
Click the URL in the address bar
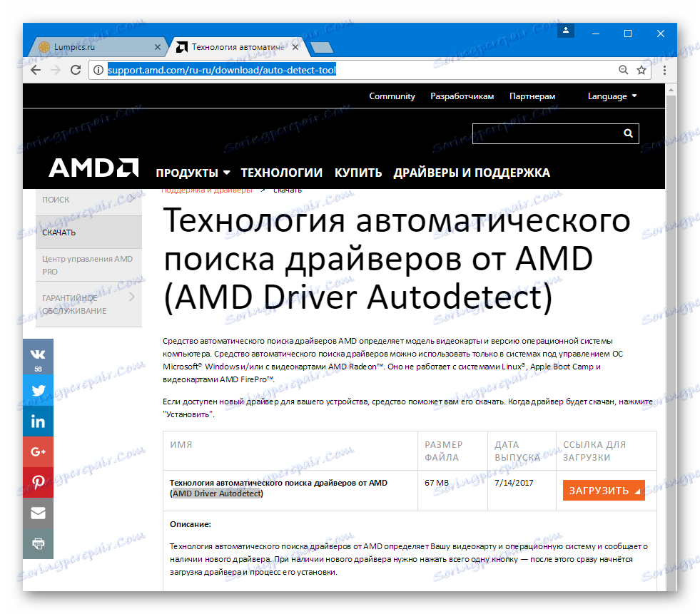pyautogui.click(x=221, y=70)
